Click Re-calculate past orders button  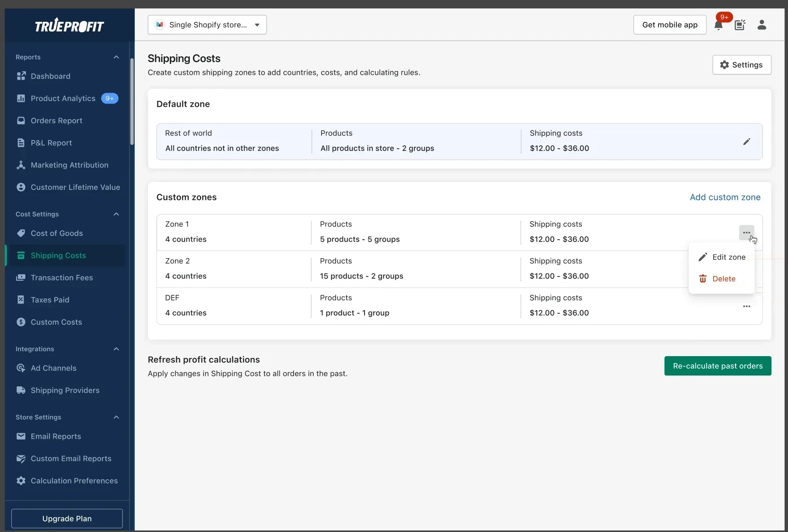(718, 366)
